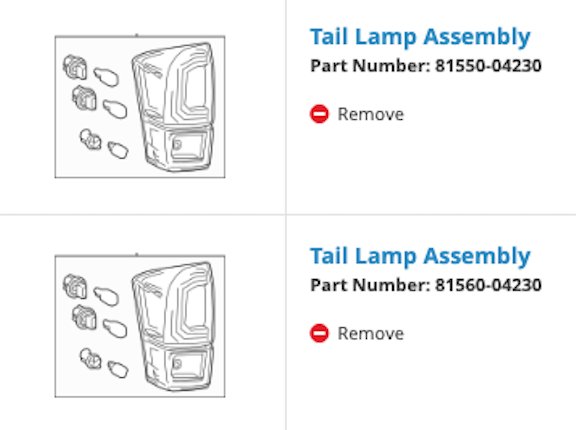Click the middle bulb socket in the 81550-04230 diagram
Screen dimensions: 576x430
84,98
